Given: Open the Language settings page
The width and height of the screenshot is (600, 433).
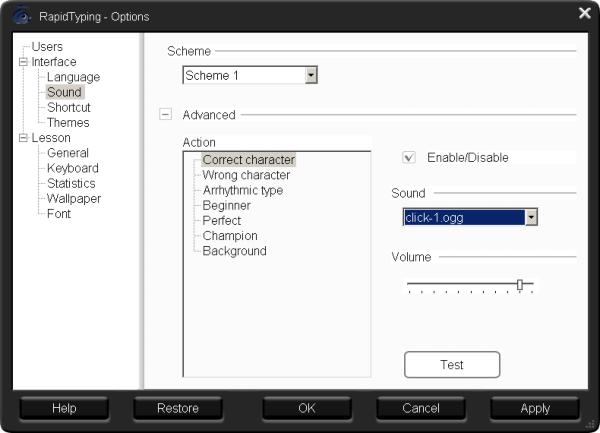Looking at the screenshot, I should (73, 77).
